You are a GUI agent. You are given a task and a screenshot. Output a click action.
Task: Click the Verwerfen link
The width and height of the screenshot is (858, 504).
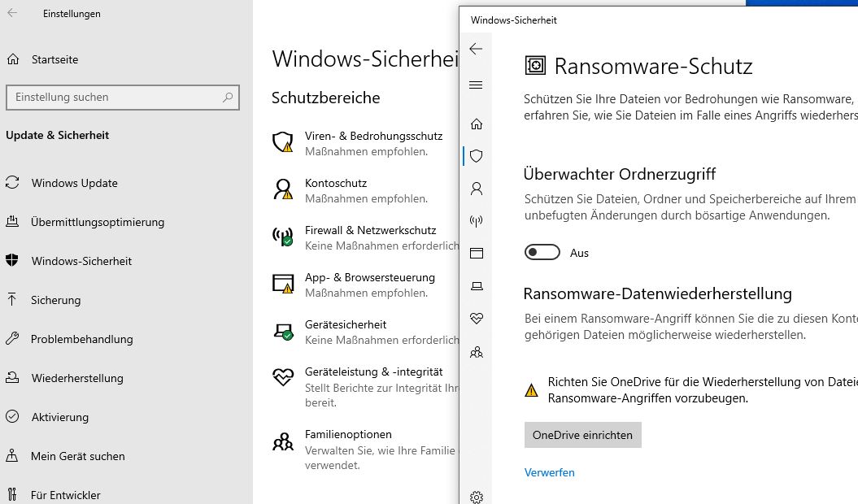point(550,472)
